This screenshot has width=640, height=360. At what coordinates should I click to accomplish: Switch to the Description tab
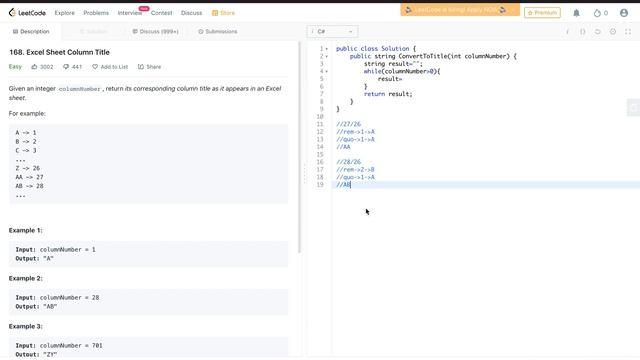coord(31,31)
